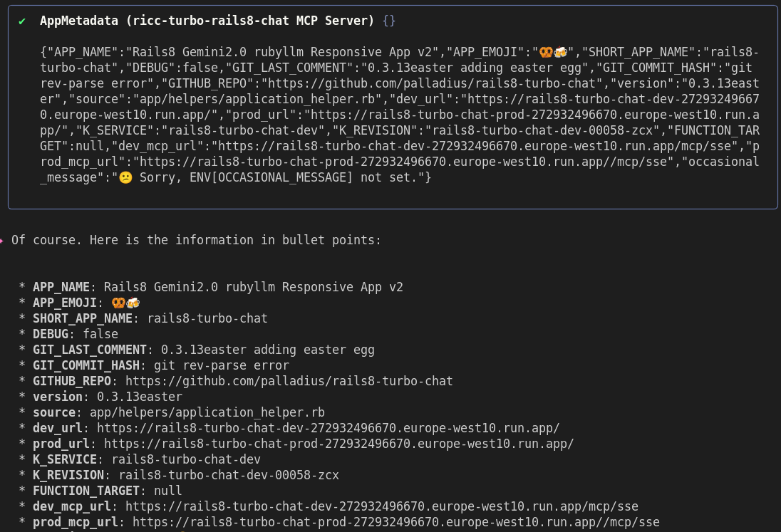Click the curly braces icon after MCP Server
Screen dimensions: 781x532
point(388,21)
